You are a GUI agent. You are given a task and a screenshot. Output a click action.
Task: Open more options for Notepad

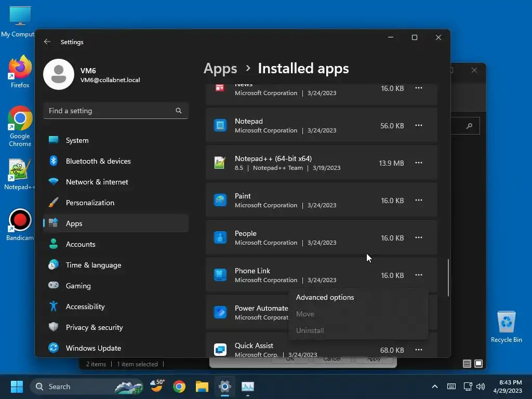click(419, 126)
